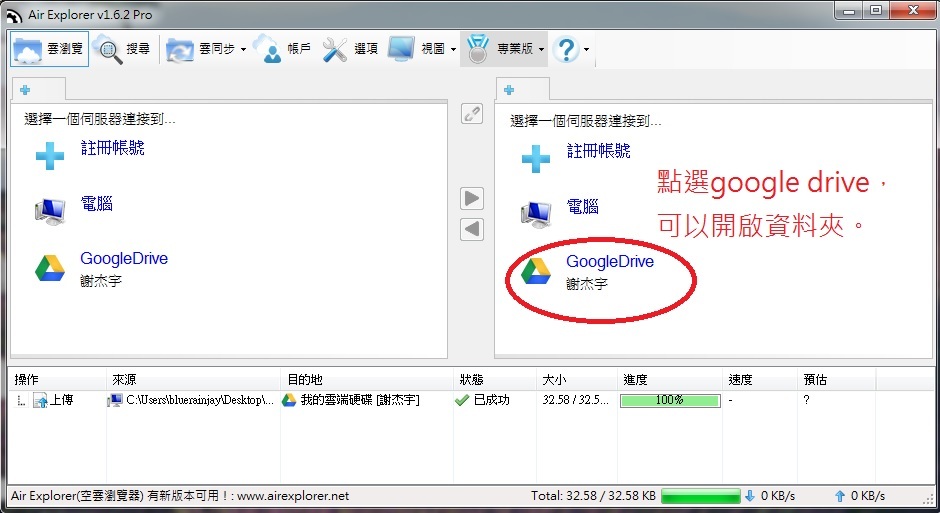940x513 pixels.
Task: Click the view (視圖) monitor toolbar button
Action: pyautogui.click(x=416, y=49)
